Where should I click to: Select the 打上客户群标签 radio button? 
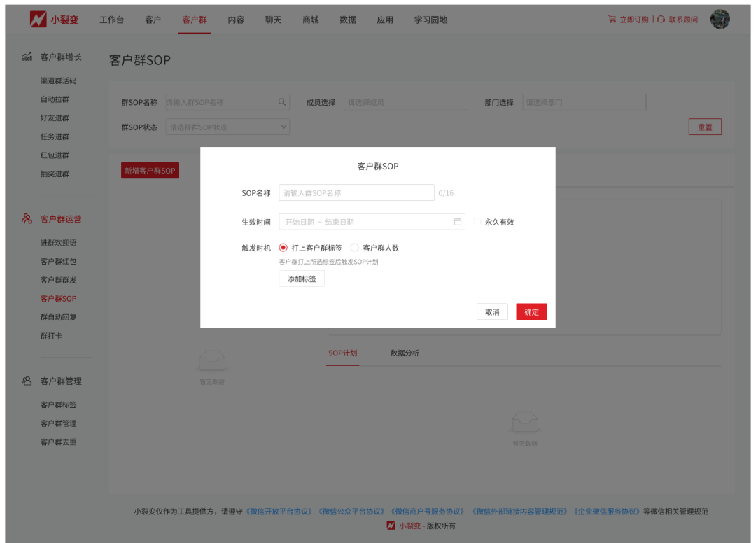(283, 248)
